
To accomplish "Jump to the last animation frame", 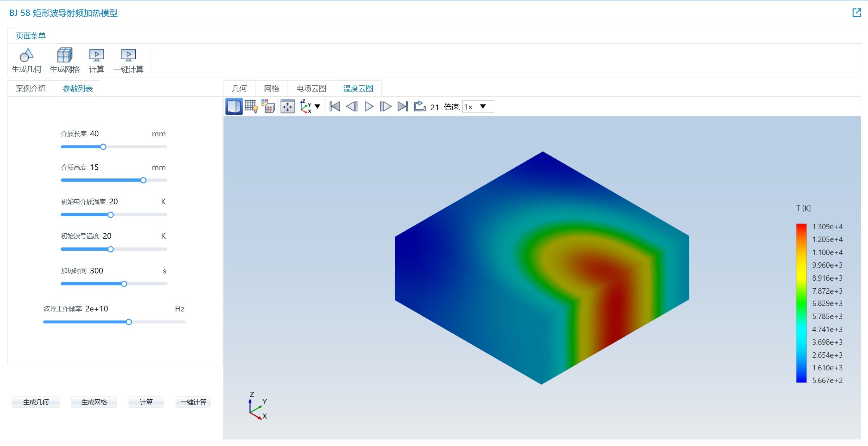I will tap(403, 106).
